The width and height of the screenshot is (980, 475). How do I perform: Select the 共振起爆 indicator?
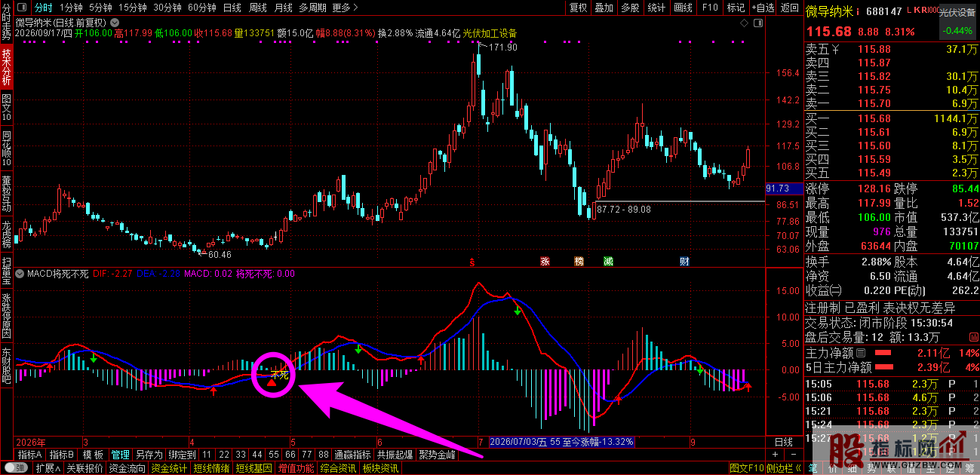point(395,455)
